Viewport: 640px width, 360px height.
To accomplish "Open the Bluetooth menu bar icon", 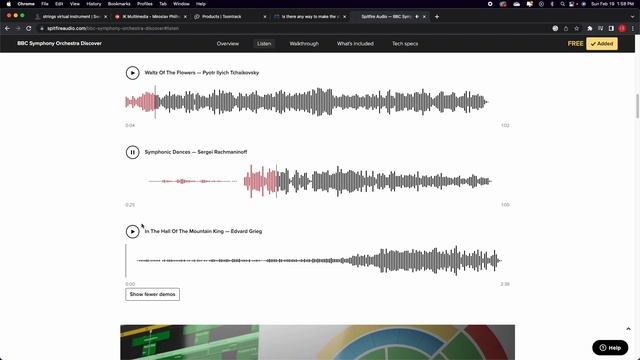I will tap(552, 4).
